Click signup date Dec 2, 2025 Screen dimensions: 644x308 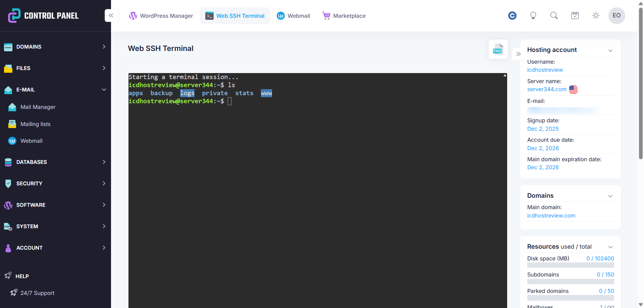(543, 129)
